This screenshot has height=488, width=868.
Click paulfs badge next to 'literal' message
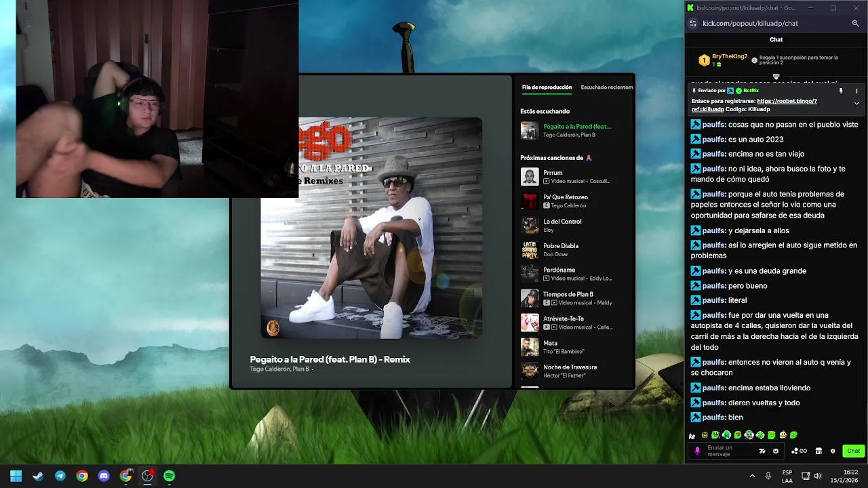pos(696,300)
